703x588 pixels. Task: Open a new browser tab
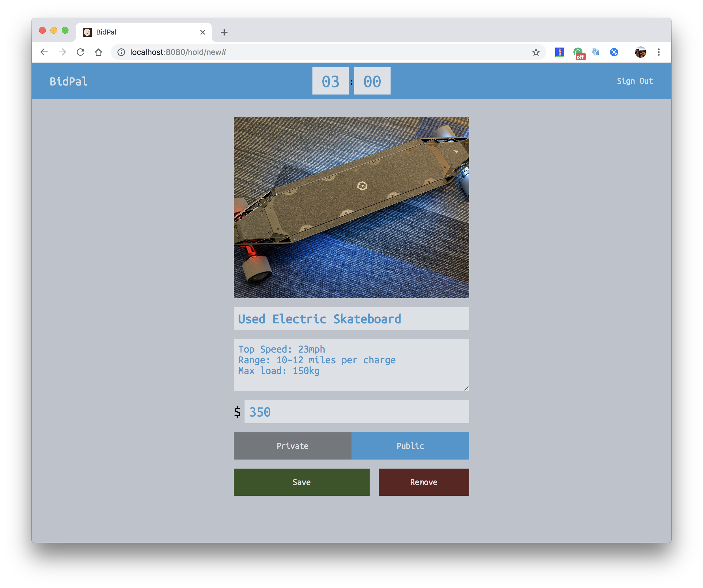point(224,32)
